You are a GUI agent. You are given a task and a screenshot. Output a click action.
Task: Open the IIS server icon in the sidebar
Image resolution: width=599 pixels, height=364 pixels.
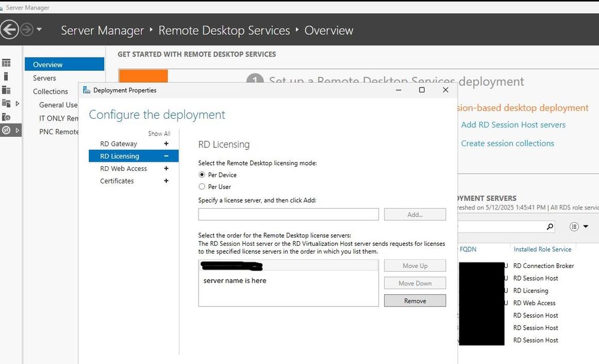click(6, 117)
